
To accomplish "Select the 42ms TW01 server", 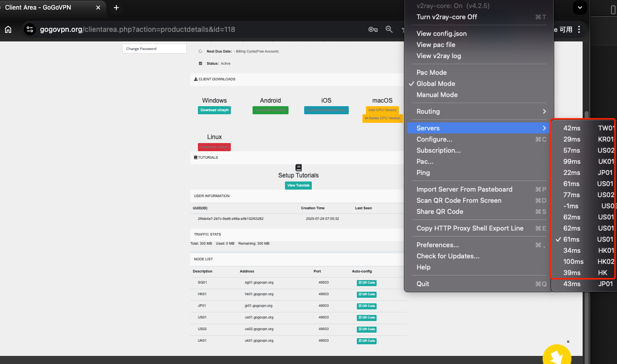I will (584, 128).
